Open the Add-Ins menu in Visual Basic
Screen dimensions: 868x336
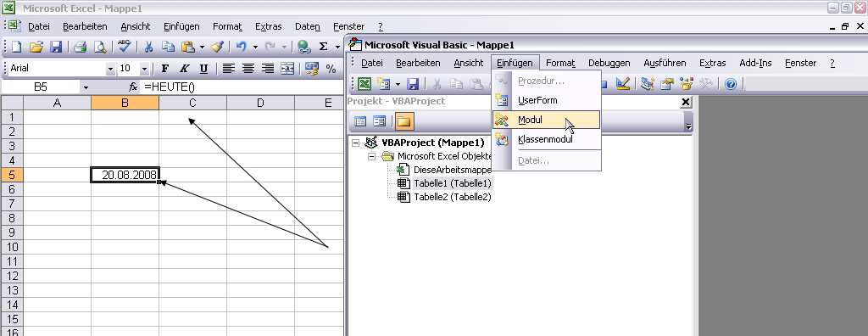pos(755,63)
